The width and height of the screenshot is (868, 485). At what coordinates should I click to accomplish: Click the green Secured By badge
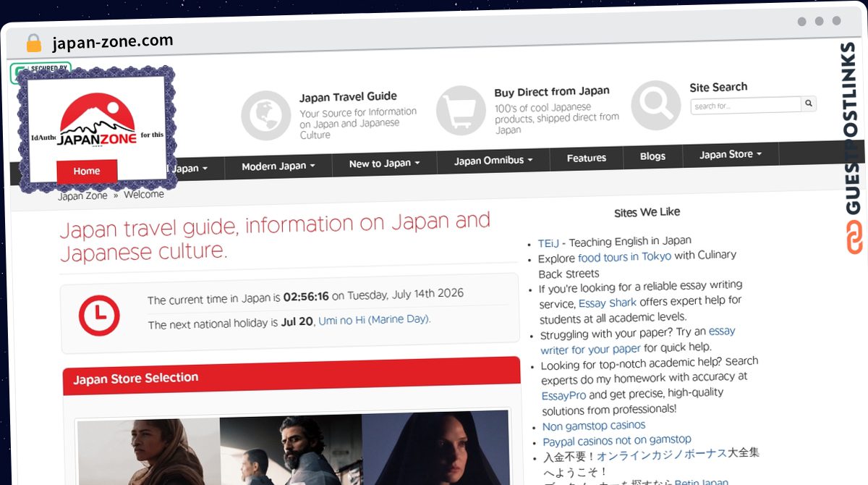41,70
